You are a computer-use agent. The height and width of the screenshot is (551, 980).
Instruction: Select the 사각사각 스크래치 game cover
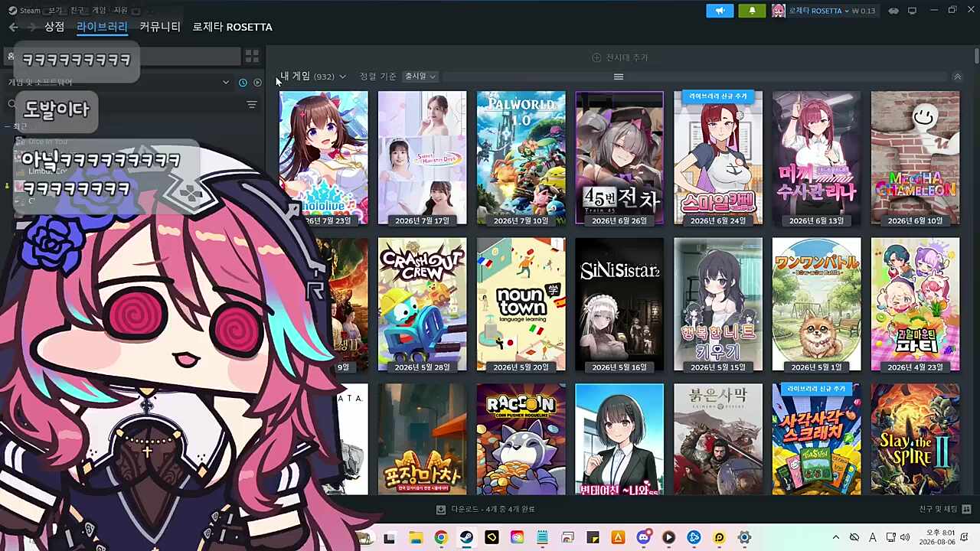click(816, 439)
